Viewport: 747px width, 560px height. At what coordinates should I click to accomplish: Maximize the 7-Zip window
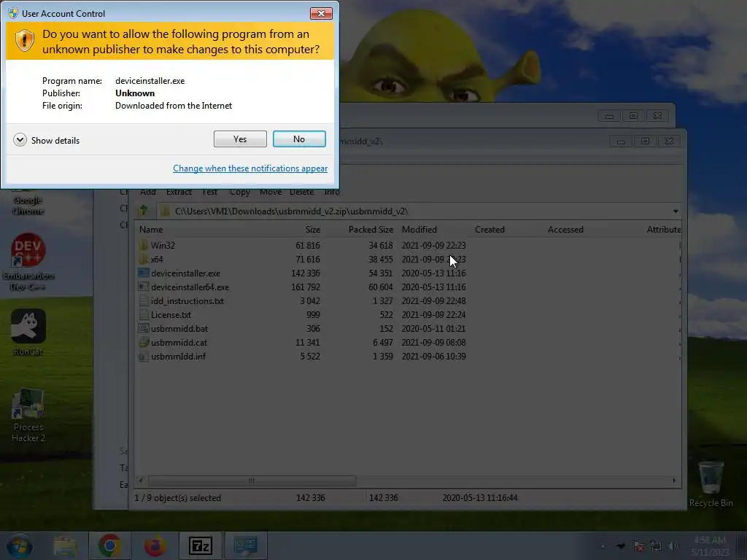point(645,141)
